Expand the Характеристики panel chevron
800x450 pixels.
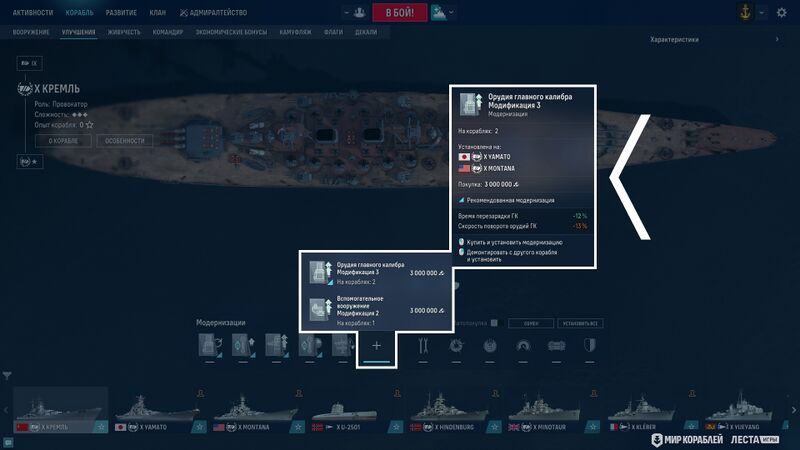pos(777,39)
